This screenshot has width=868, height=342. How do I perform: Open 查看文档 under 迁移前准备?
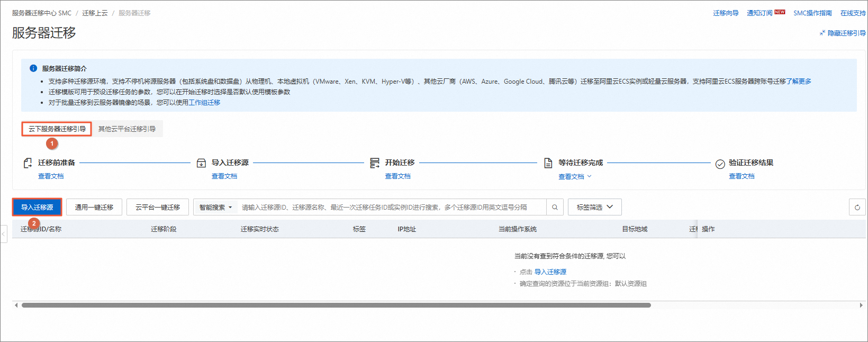click(x=51, y=176)
